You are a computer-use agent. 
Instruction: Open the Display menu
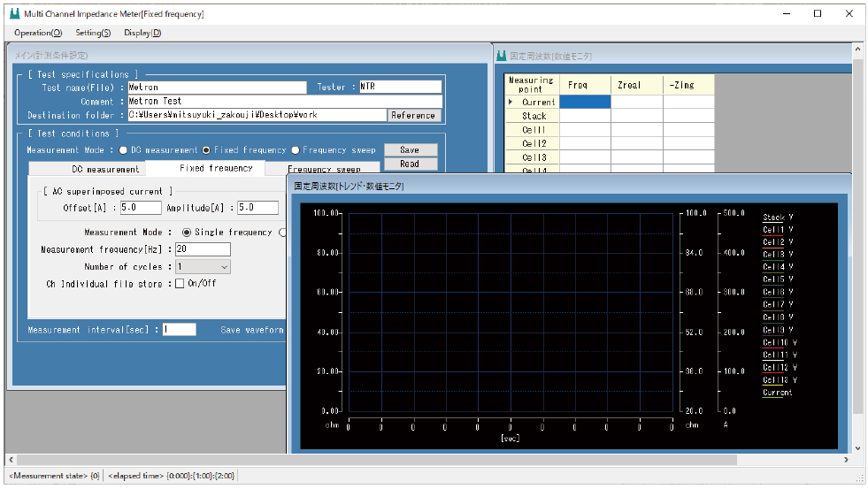click(x=142, y=33)
